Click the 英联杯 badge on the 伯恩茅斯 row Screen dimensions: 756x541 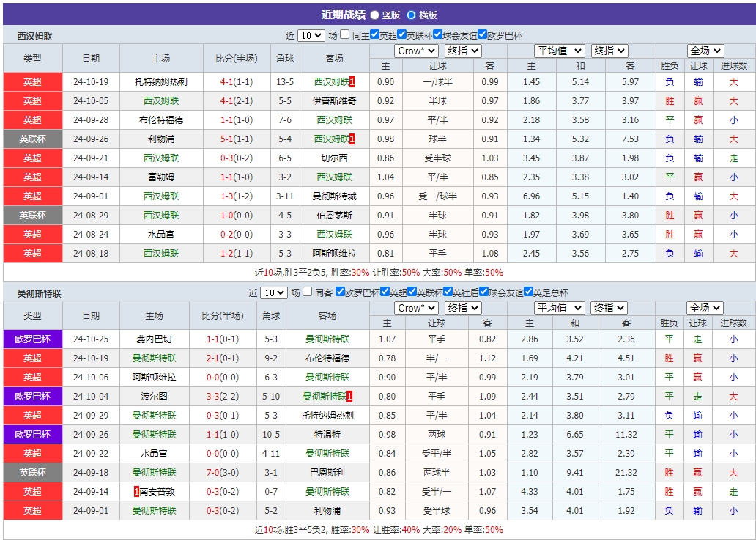[32, 215]
